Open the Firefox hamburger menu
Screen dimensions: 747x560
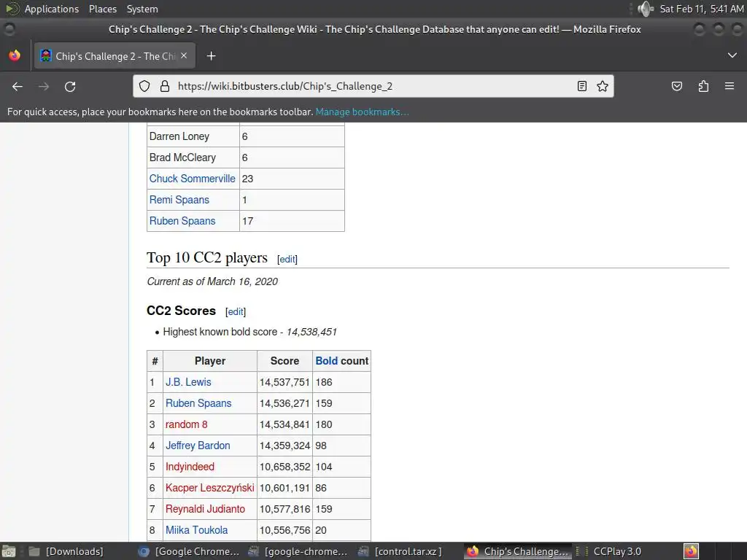point(729,86)
